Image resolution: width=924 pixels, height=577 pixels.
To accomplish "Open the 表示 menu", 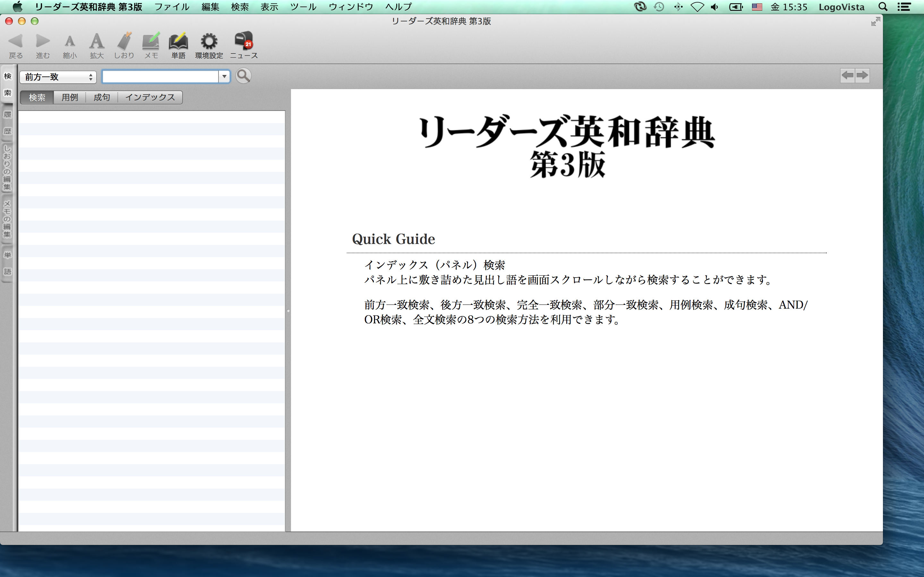I will click(x=269, y=7).
